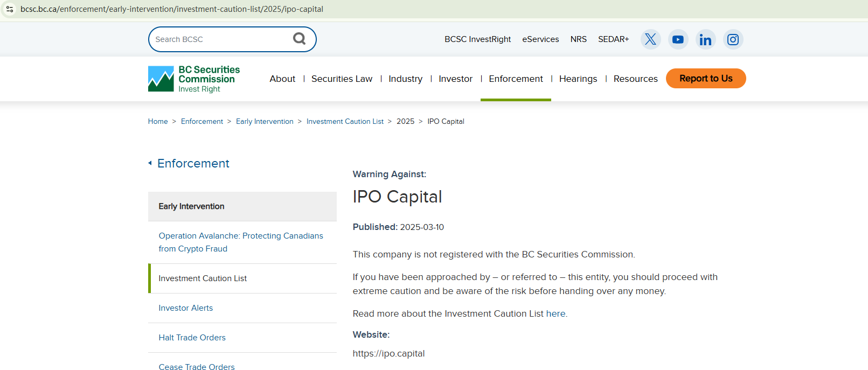Open the SEDAR+ top link
This screenshot has height=370, width=868.
pos(613,39)
